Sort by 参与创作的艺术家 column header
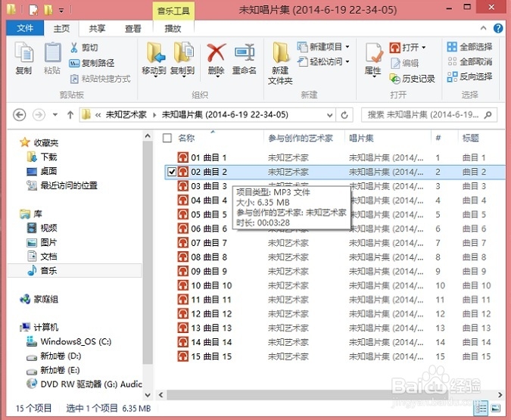This screenshot has height=420, width=511. 301,138
